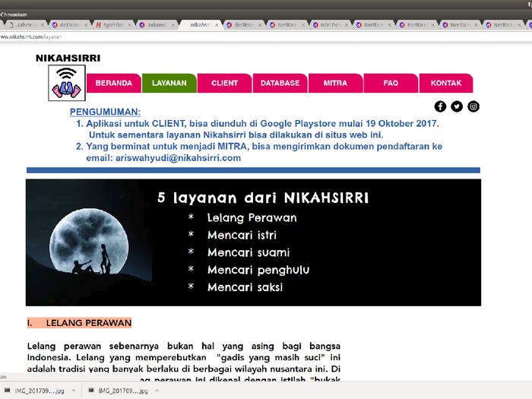Viewport: 532px width, 399px height.
Task: Close the Jokowi browser tab
Action: coord(173,25)
